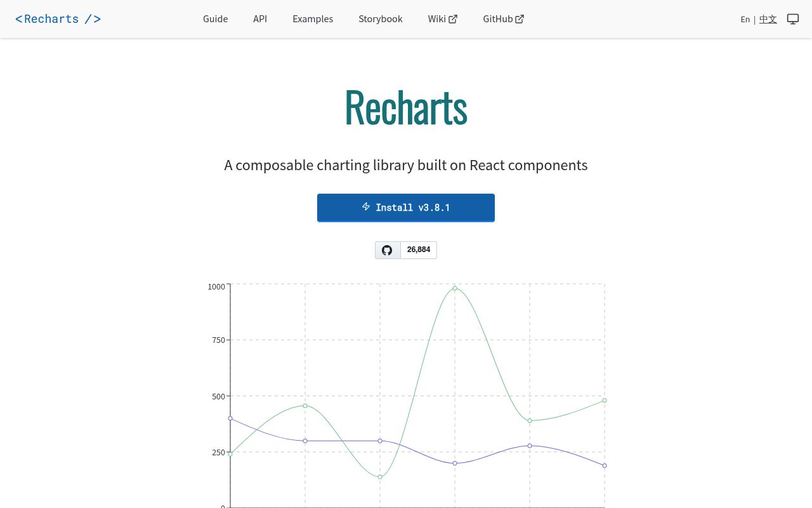
Task: Navigate to the Examples section
Action: click(313, 18)
